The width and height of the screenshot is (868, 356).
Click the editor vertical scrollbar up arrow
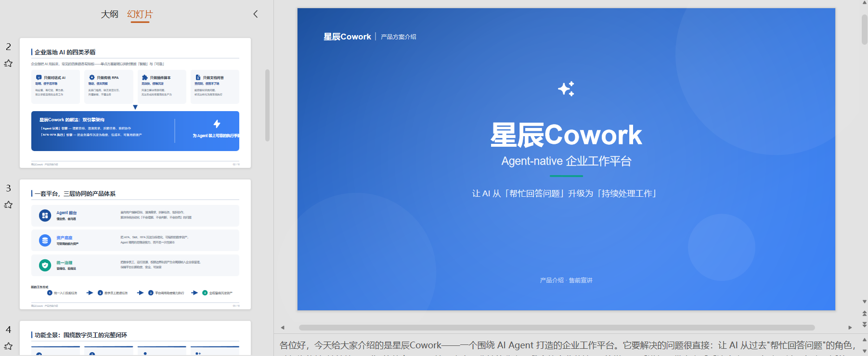pos(865,3)
